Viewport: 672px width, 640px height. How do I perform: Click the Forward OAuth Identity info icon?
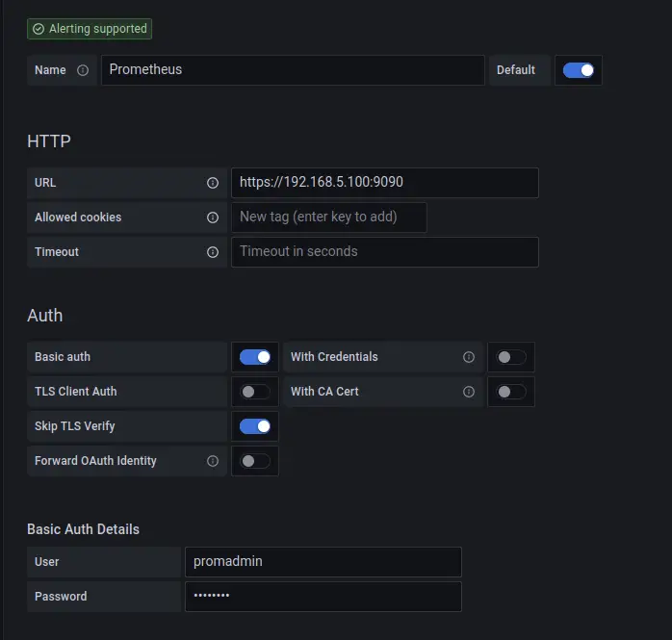[213, 461]
